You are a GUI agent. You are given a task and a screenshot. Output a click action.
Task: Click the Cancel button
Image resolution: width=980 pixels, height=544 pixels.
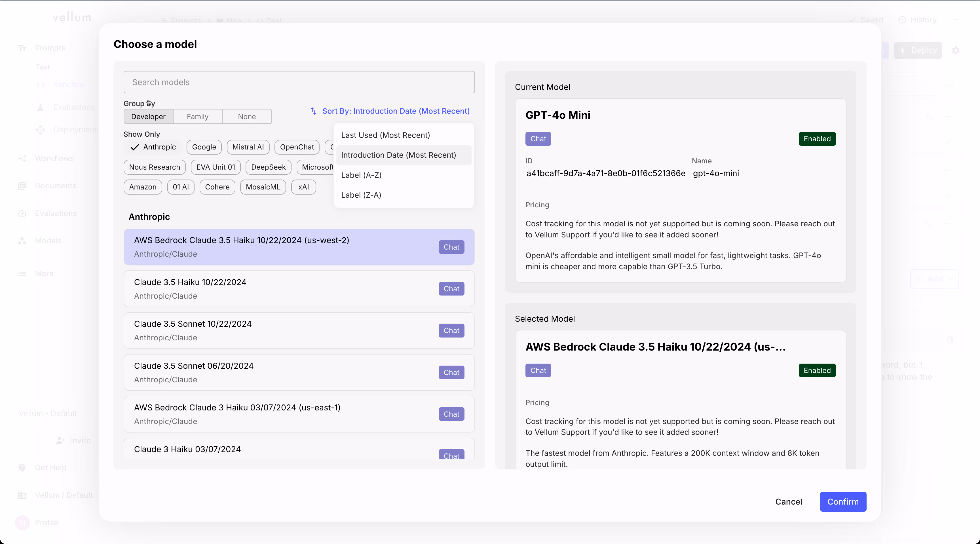point(789,502)
